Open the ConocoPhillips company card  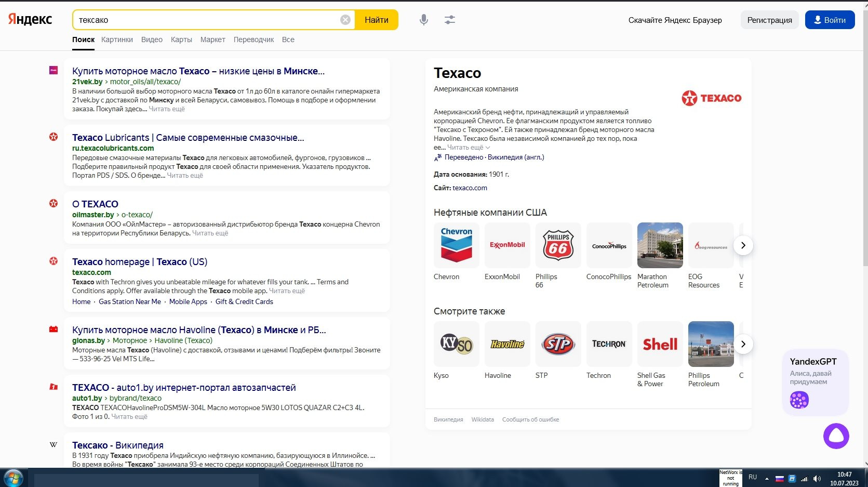(x=609, y=245)
